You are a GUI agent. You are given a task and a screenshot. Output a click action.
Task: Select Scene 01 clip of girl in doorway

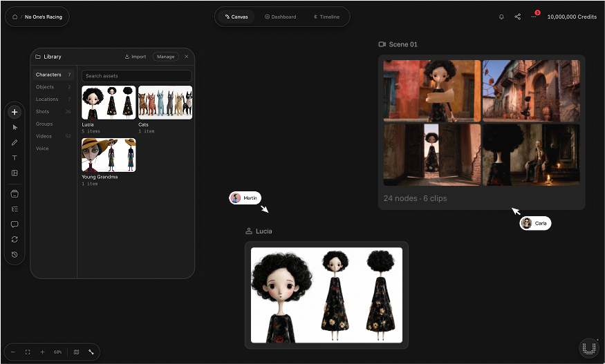[x=432, y=155]
